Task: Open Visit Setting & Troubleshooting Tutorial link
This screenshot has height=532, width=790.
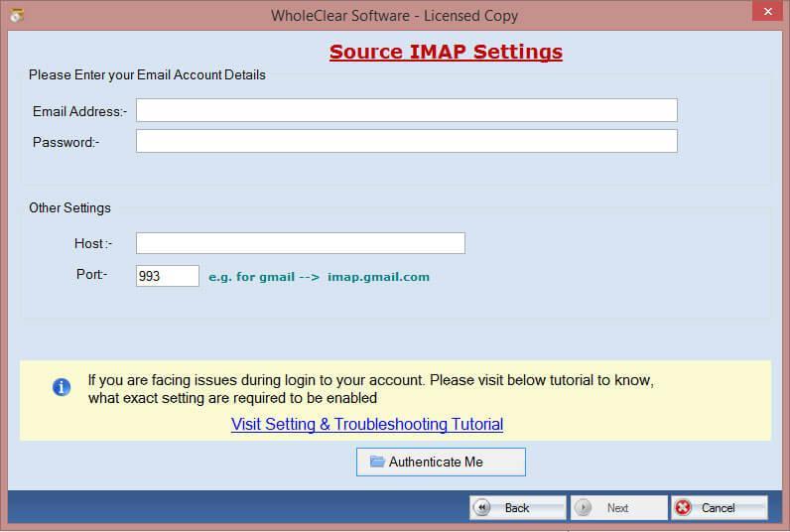Action: 367,424
